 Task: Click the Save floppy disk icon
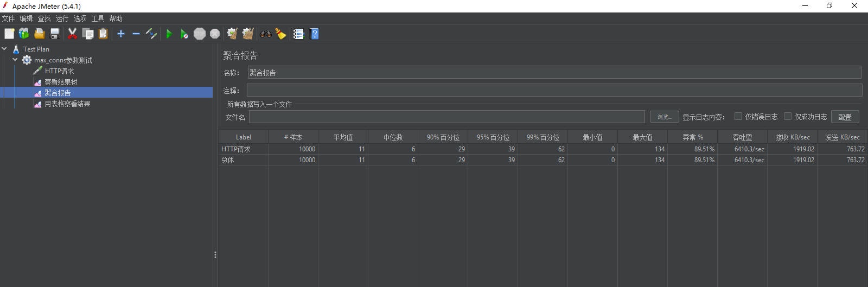point(55,34)
